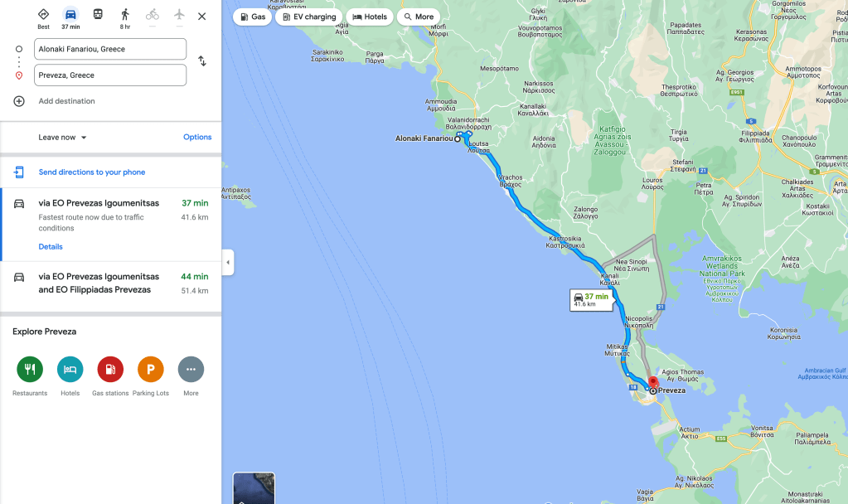848x504 pixels.
Task: Open route Options
Action: point(197,138)
